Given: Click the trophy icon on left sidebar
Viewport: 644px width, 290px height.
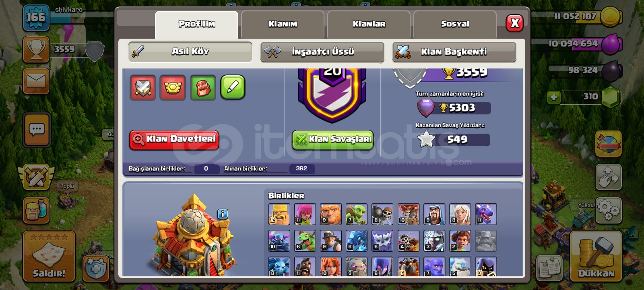Looking at the screenshot, I should 36,49.
